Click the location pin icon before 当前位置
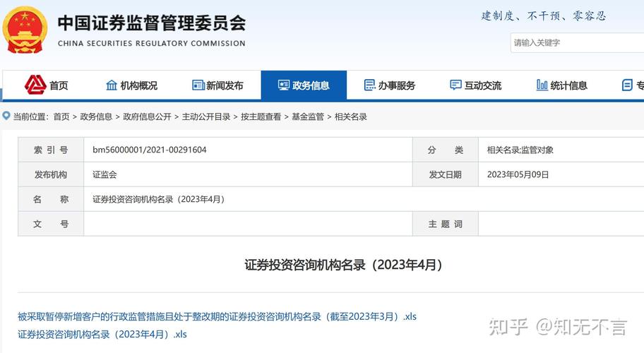 point(6,116)
